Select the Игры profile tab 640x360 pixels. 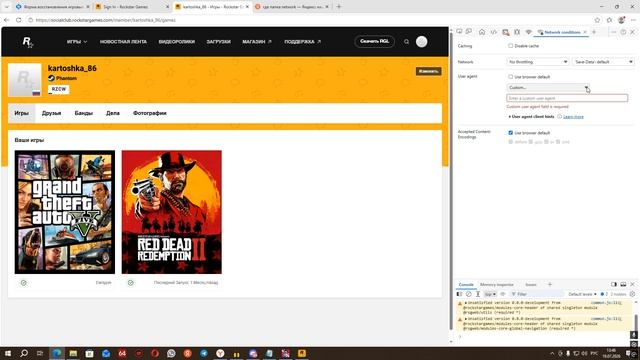click(22, 113)
